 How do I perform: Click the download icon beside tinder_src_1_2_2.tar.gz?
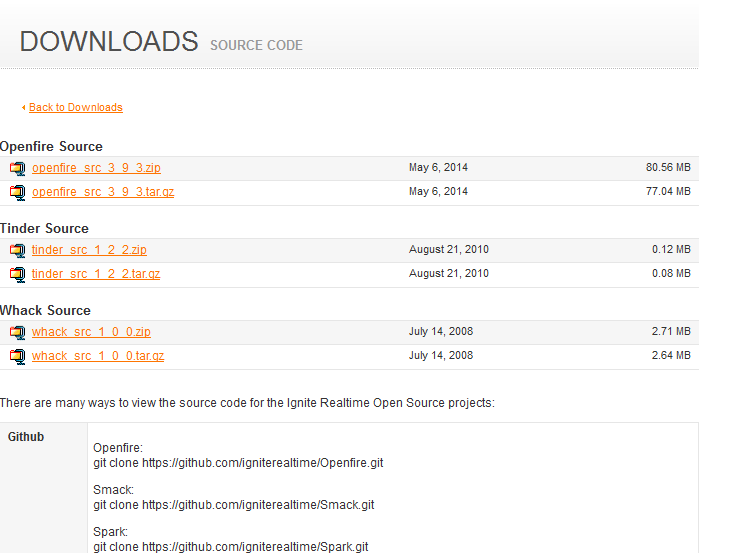coord(18,274)
